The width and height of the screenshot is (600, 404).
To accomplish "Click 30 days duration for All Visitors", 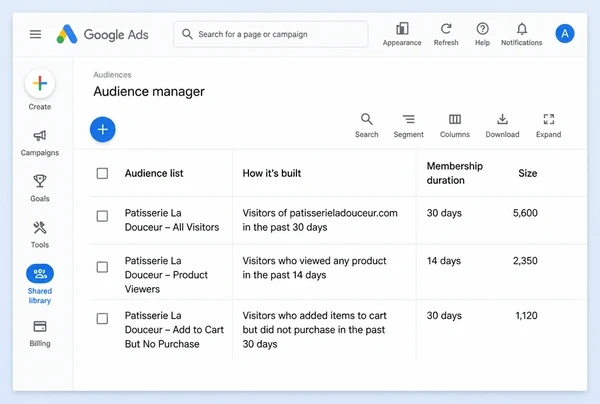I will (444, 213).
